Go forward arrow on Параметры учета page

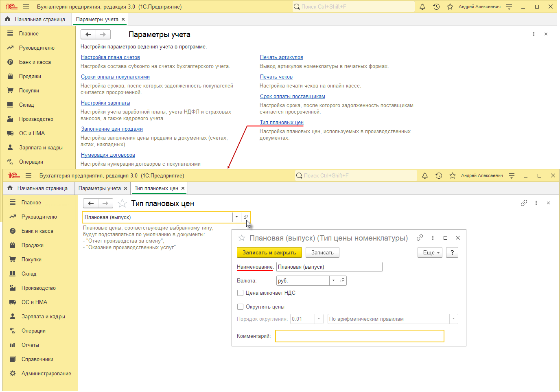point(103,34)
